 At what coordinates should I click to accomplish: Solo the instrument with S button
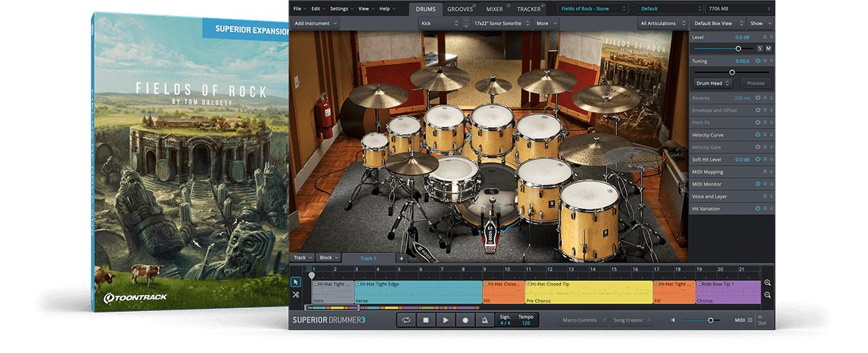(759, 48)
